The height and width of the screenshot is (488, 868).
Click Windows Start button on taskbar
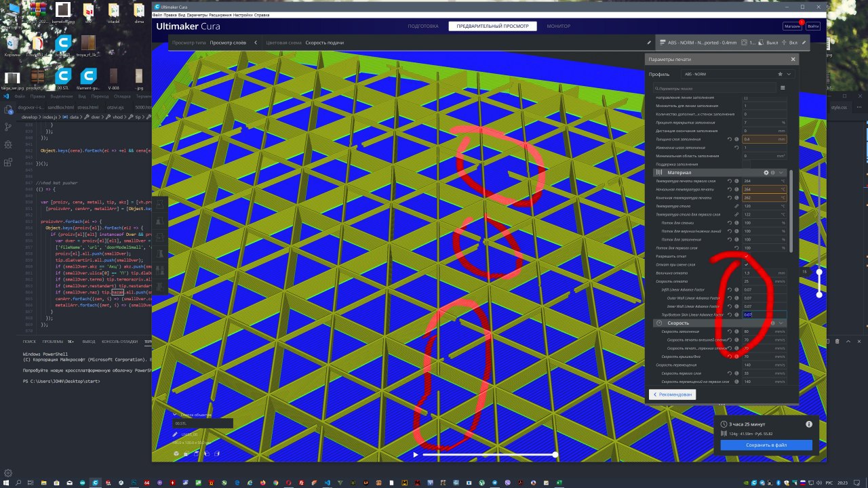(8, 482)
